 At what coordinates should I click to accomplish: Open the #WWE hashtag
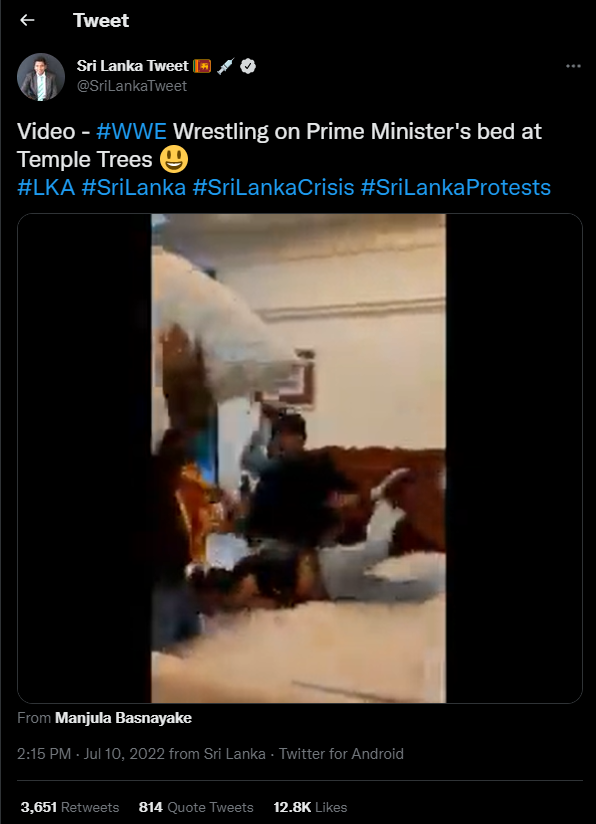(131, 131)
